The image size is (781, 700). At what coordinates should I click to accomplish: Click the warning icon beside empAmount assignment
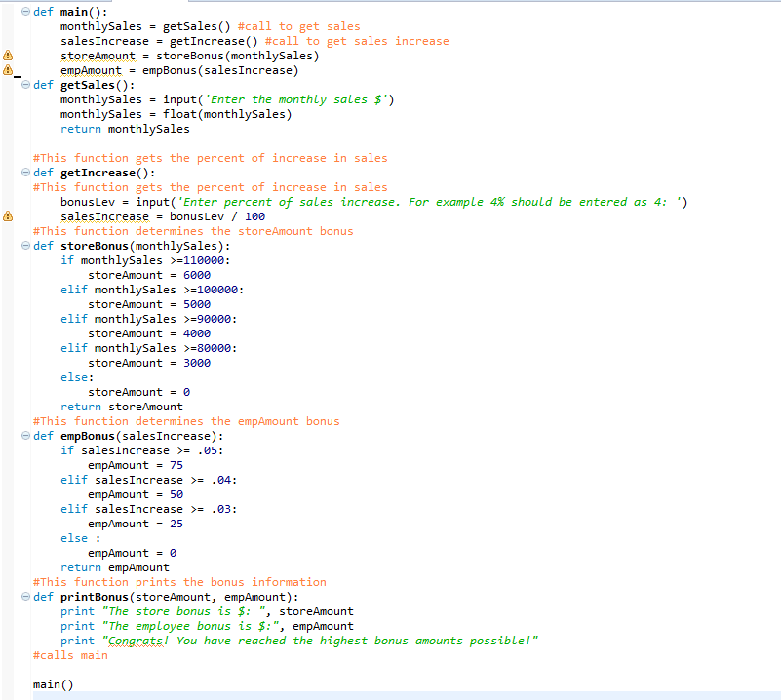6,70
